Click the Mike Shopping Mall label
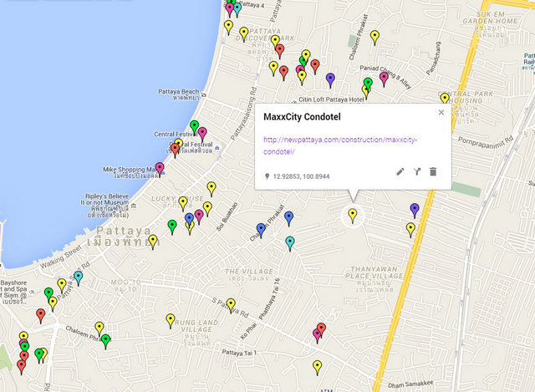Viewport: 535px width, 392px height. (x=130, y=172)
